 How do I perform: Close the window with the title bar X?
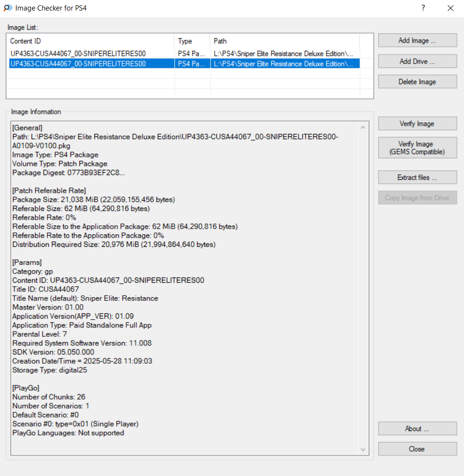pyautogui.click(x=450, y=8)
